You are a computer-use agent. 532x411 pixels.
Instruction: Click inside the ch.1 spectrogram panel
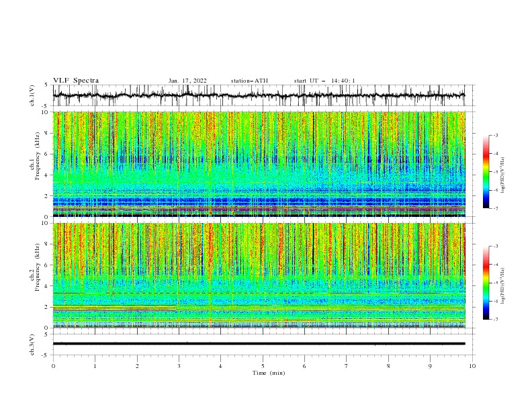coord(259,164)
